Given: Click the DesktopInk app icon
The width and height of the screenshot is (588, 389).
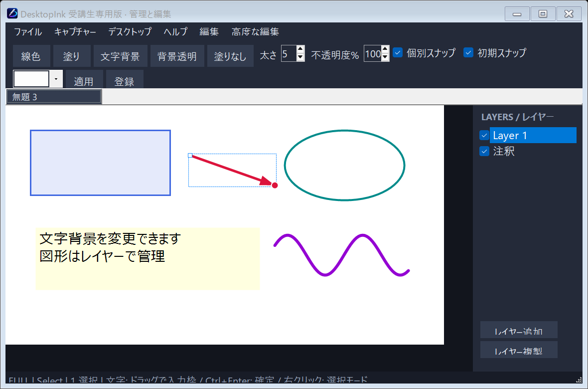Looking at the screenshot, I should click(x=12, y=13).
